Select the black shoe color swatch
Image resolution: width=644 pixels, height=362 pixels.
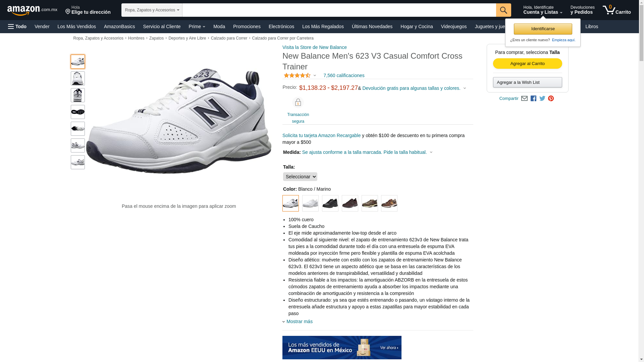pyautogui.click(x=330, y=203)
